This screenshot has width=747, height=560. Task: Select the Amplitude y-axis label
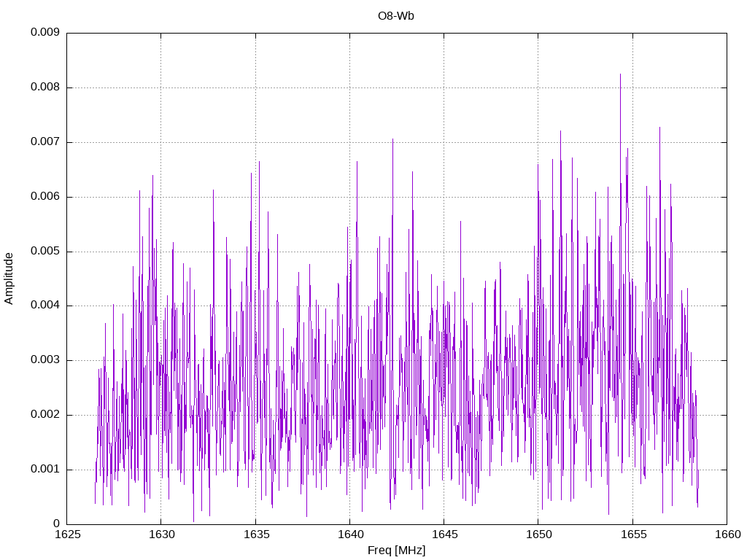(x=9, y=278)
